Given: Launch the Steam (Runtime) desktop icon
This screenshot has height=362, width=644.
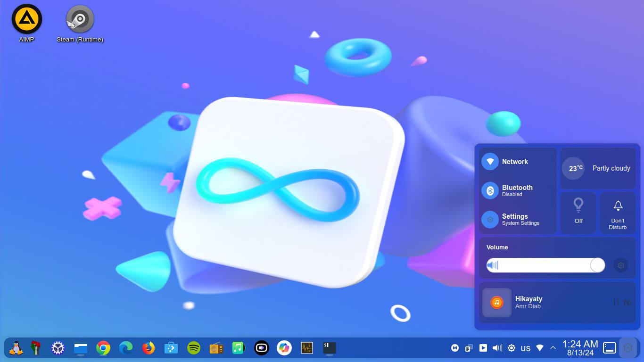Looking at the screenshot, I should (80, 23).
